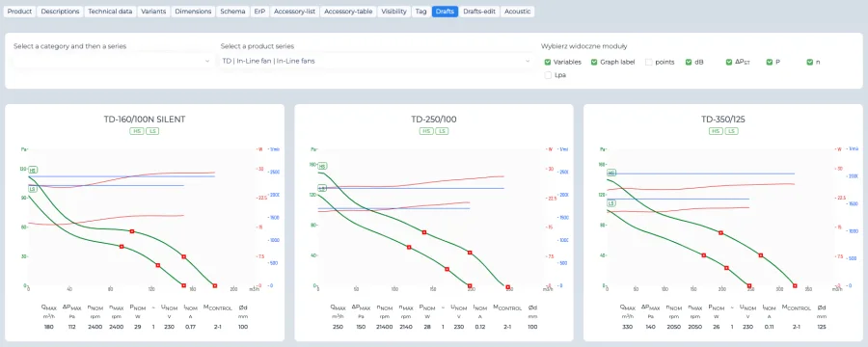Click QMAX value 330 under TD-350/125
Image resolution: width=868 pixels, height=347 pixels.
coord(628,327)
